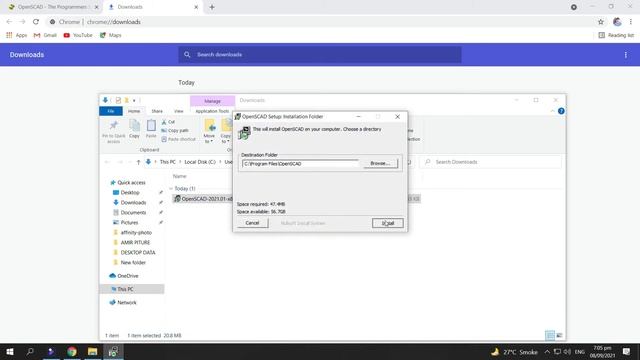Bookmark this page with the star icon

point(601,22)
